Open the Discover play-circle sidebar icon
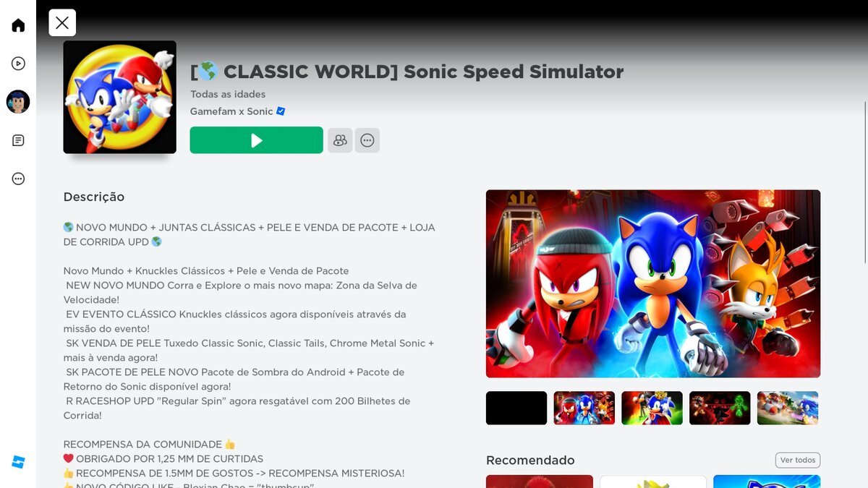The image size is (868, 488). pos(18,64)
